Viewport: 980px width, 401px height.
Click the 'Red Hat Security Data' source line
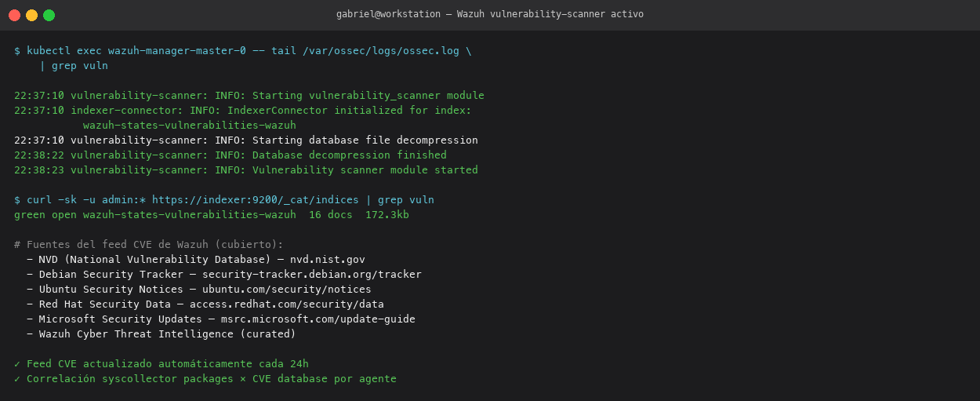click(205, 304)
